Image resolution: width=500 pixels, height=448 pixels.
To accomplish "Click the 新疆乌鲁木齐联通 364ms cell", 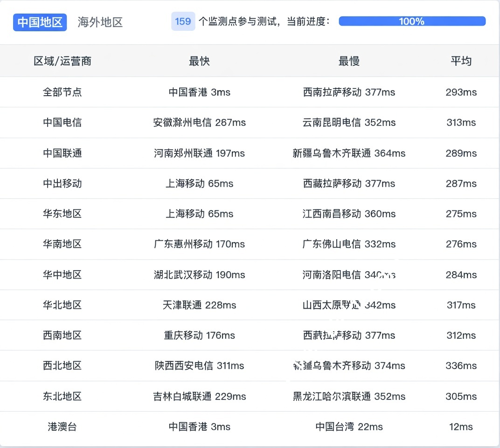I will click(x=349, y=153).
